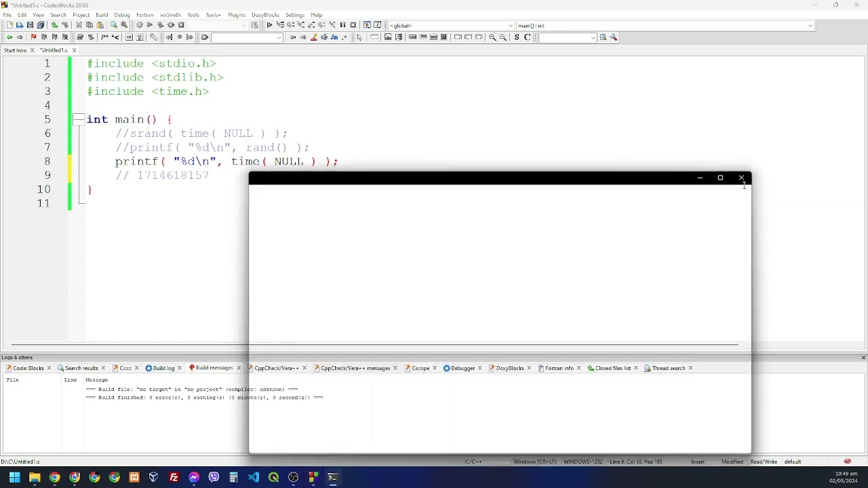
Task: Expand the main() : int function dropdown
Action: tap(810, 26)
